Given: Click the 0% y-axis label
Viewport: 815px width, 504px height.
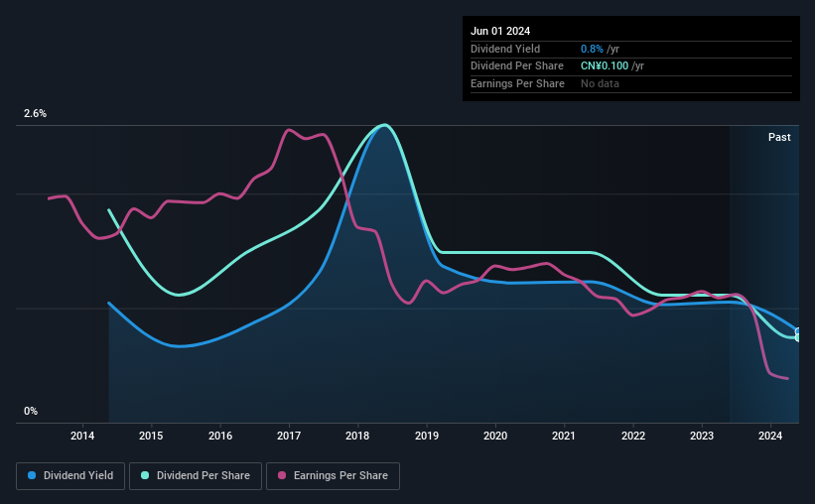Looking at the screenshot, I should [31, 411].
